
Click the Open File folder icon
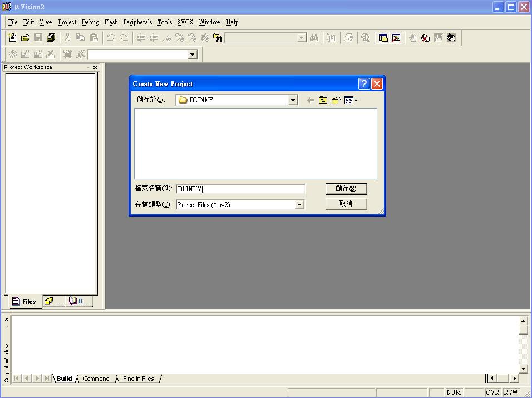pos(25,38)
